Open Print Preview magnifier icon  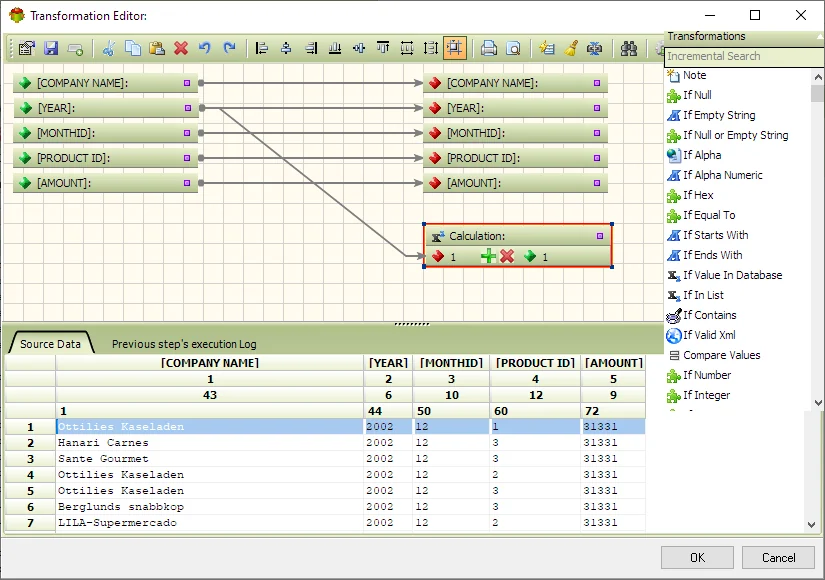coord(513,48)
